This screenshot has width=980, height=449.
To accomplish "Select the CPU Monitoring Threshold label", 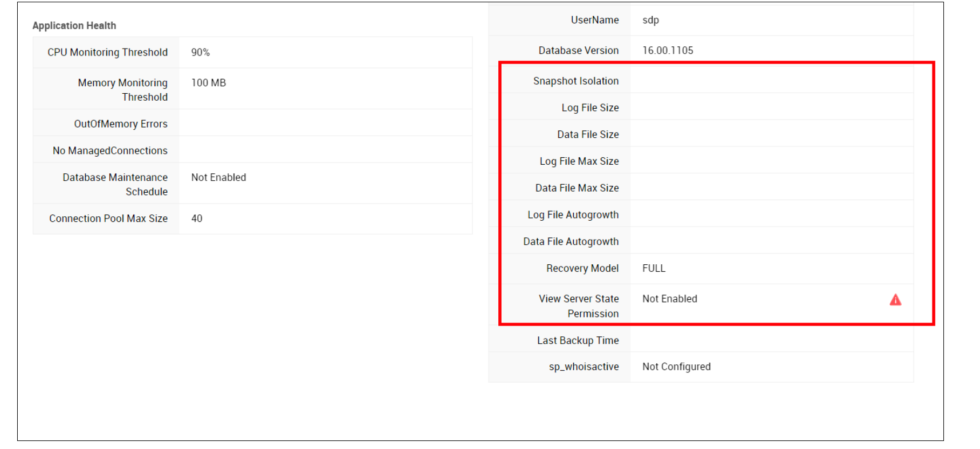I will (x=108, y=52).
